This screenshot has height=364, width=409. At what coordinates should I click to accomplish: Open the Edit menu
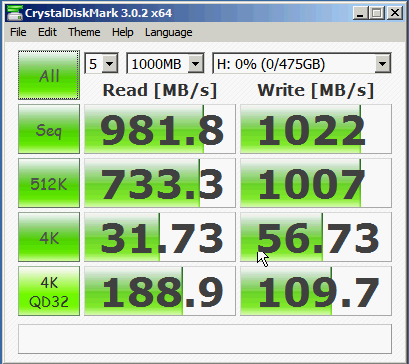click(47, 32)
